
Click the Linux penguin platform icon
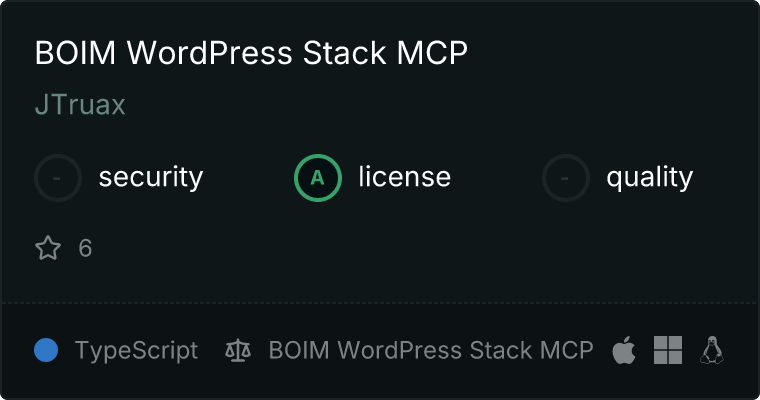click(712, 350)
